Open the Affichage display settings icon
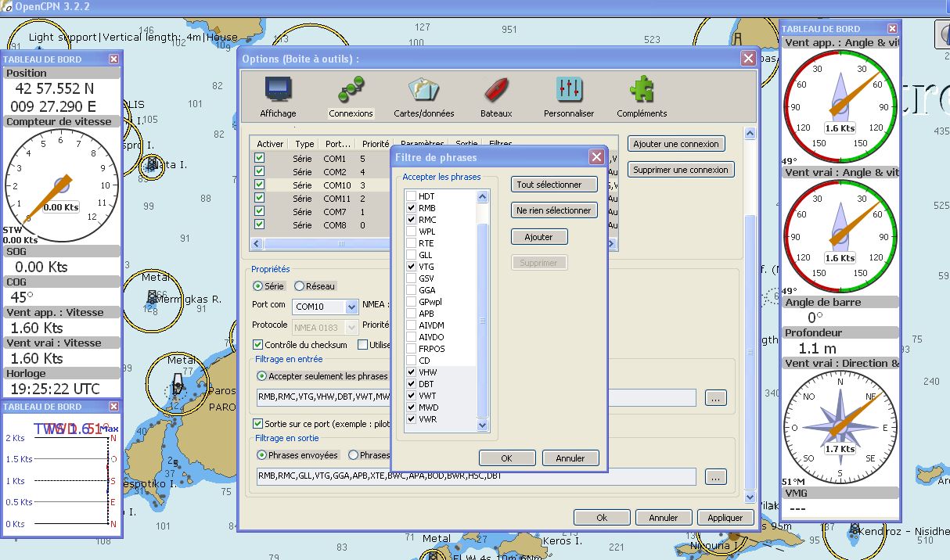Viewport: 950px width, 560px height. pos(278,90)
